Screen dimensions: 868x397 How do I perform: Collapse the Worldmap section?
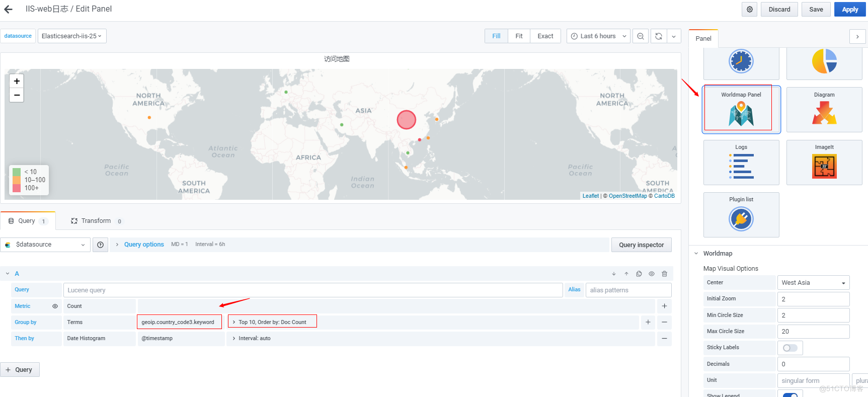(x=696, y=254)
